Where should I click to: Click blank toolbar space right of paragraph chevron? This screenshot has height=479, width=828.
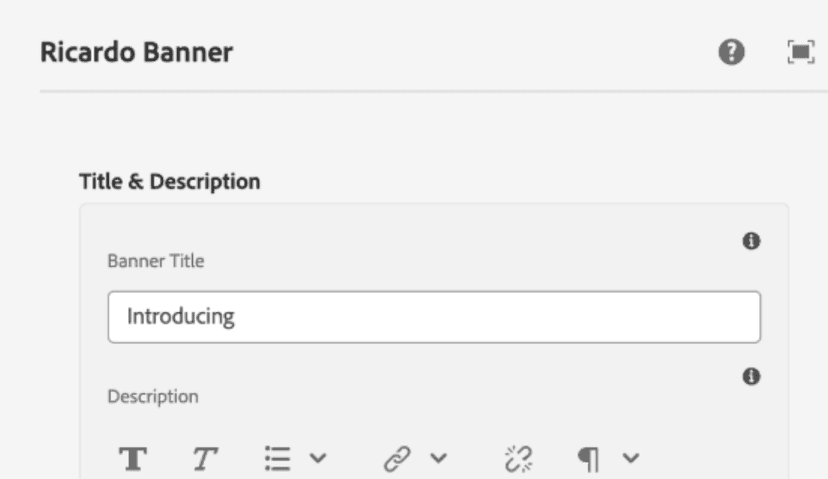tap(710, 458)
